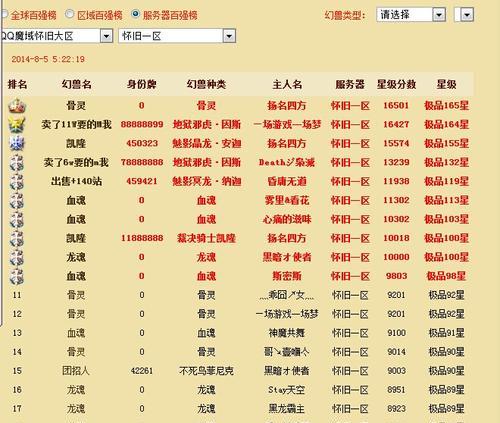The width and height of the screenshot is (500, 423).
Task: Click owner name 斯密斯
Action: pyautogui.click(x=287, y=276)
